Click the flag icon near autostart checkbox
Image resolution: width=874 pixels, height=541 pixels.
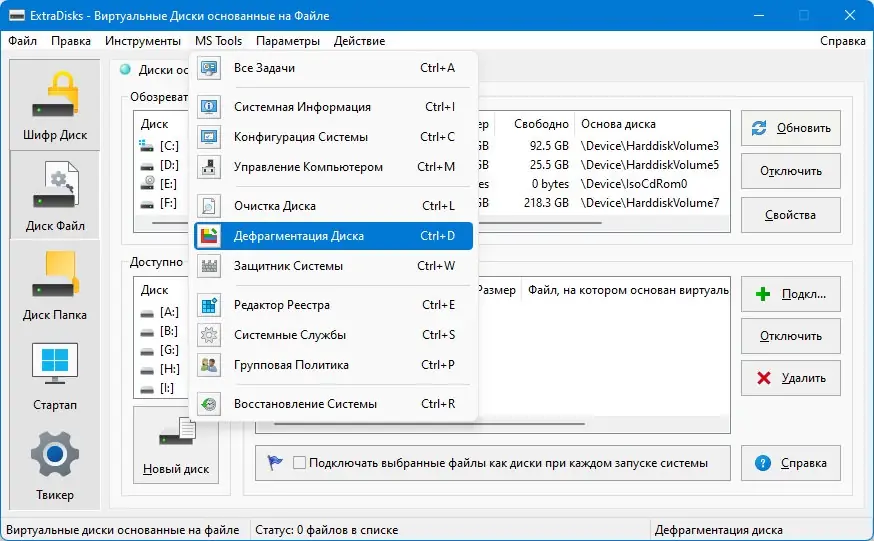point(275,462)
